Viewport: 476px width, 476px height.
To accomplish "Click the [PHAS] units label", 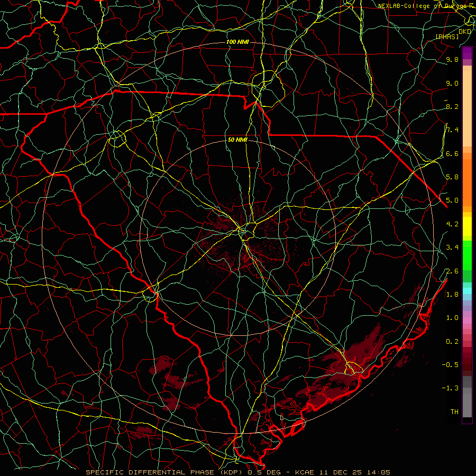I will tap(447, 37).
